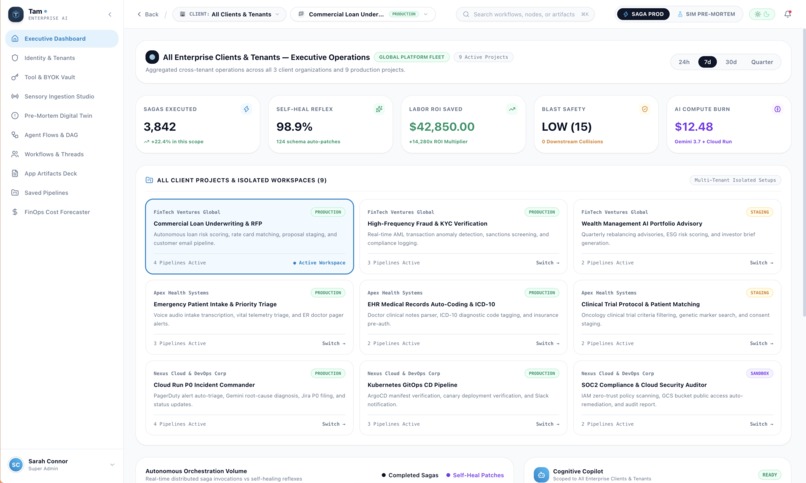Click the Pre-Mortem Digital Twin clock icon
The height and width of the screenshot is (483, 806).
click(x=15, y=116)
